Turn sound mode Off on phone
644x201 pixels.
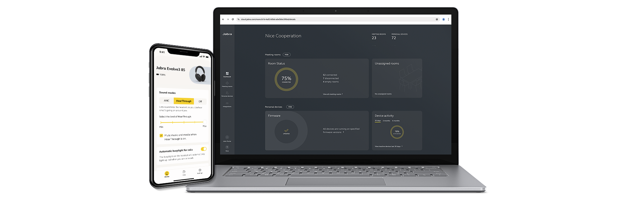[x=200, y=101]
